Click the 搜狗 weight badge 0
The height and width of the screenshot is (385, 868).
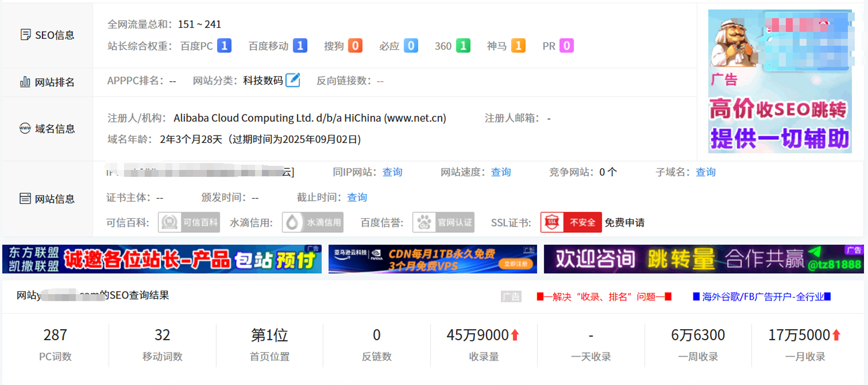tap(355, 46)
